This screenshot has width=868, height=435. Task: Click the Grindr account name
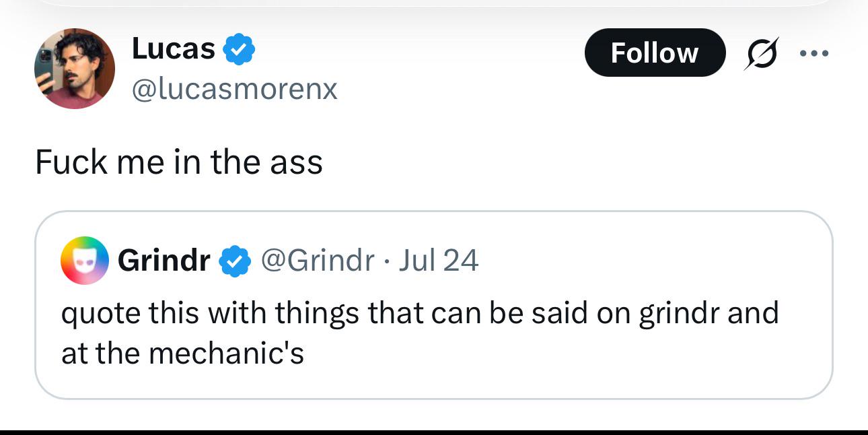[164, 261]
